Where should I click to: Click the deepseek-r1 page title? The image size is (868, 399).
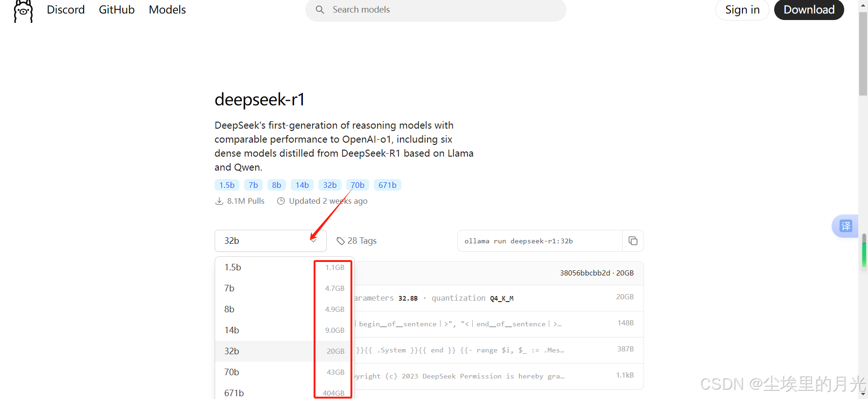point(259,99)
